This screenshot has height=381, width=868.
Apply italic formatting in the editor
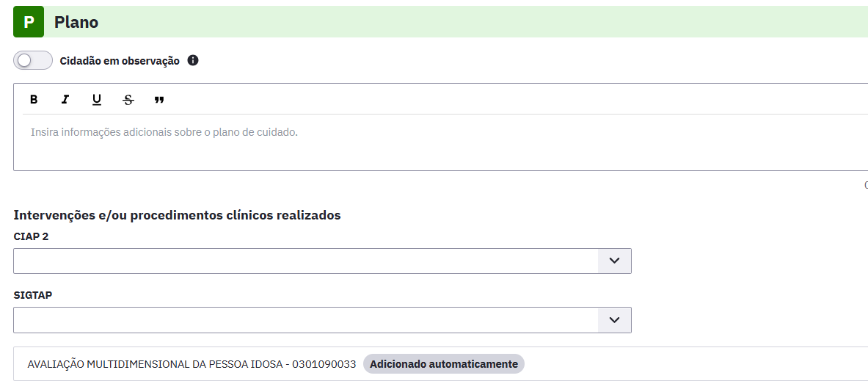tap(65, 100)
